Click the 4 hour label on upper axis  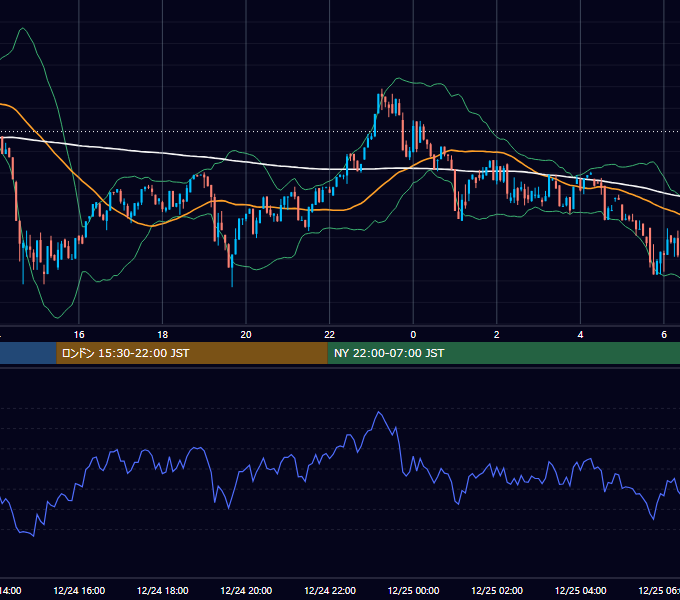click(580, 335)
